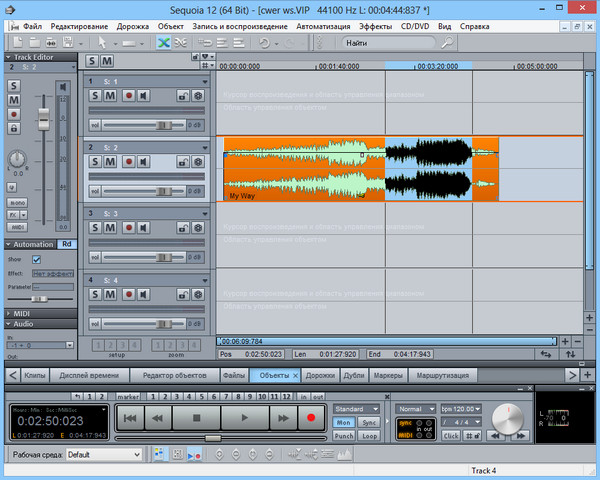
Task: Click the binoculars search icon
Action: [x=446, y=43]
